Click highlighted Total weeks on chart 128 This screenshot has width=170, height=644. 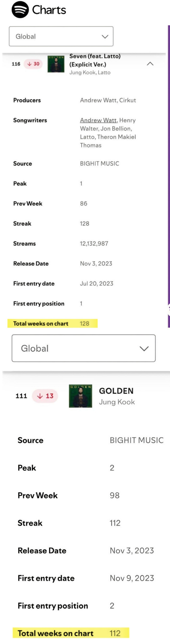point(52,324)
